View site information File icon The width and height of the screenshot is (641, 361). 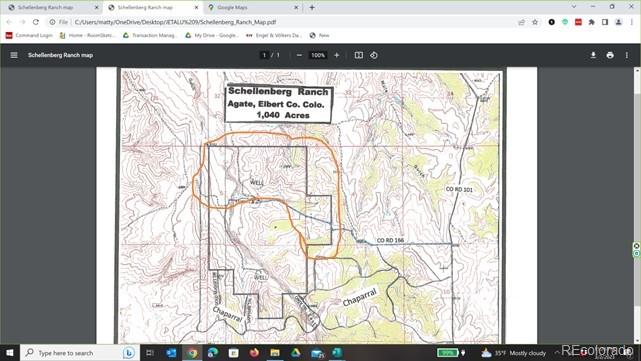[58, 22]
